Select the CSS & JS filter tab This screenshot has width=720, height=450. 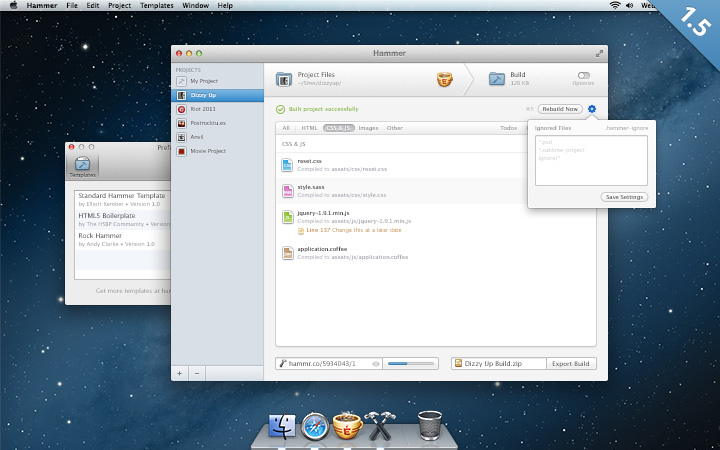[x=339, y=128]
